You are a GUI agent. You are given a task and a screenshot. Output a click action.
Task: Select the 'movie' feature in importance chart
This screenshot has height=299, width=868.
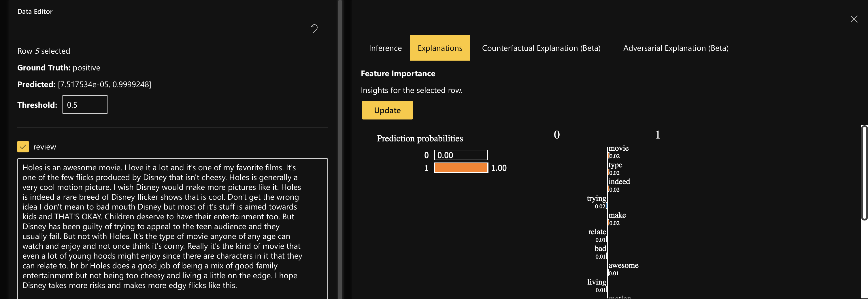pyautogui.click(x=618, y=148)
